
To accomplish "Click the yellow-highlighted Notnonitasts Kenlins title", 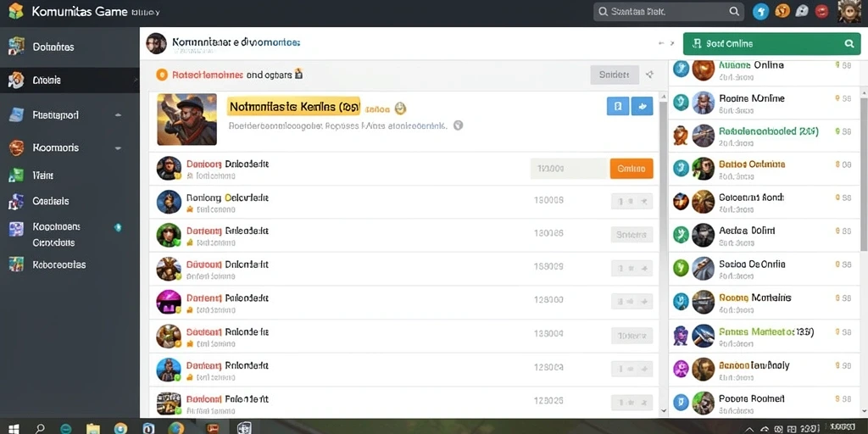I will tap(293, 106).
